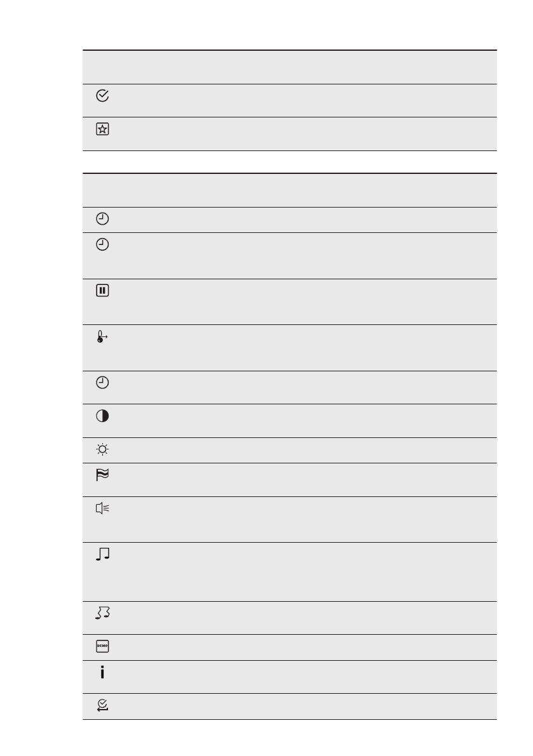Select the boxed star favourites icon
Screen dimensions: 533x756
(x=102, y=129)
